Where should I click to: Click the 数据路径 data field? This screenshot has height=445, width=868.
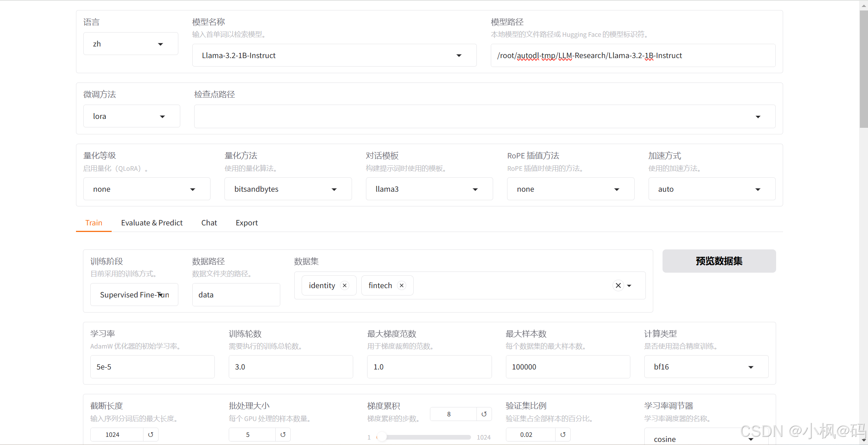click(x=236, y=295)
